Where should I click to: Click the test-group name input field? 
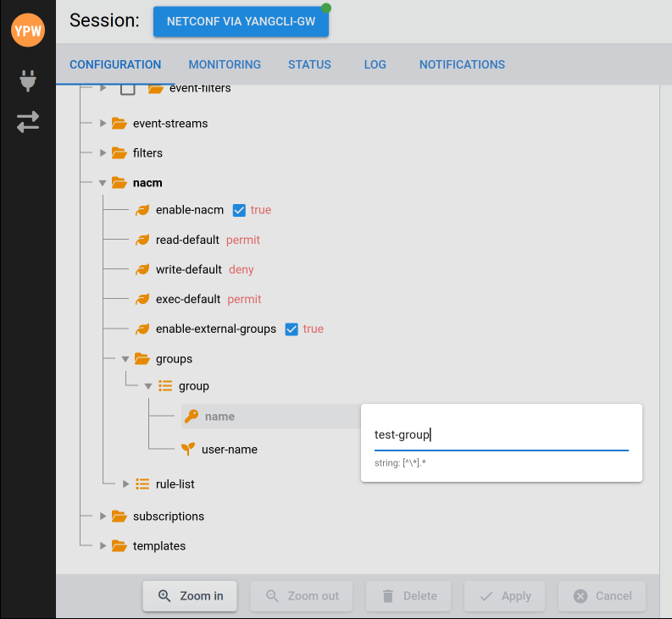[501, 435]
